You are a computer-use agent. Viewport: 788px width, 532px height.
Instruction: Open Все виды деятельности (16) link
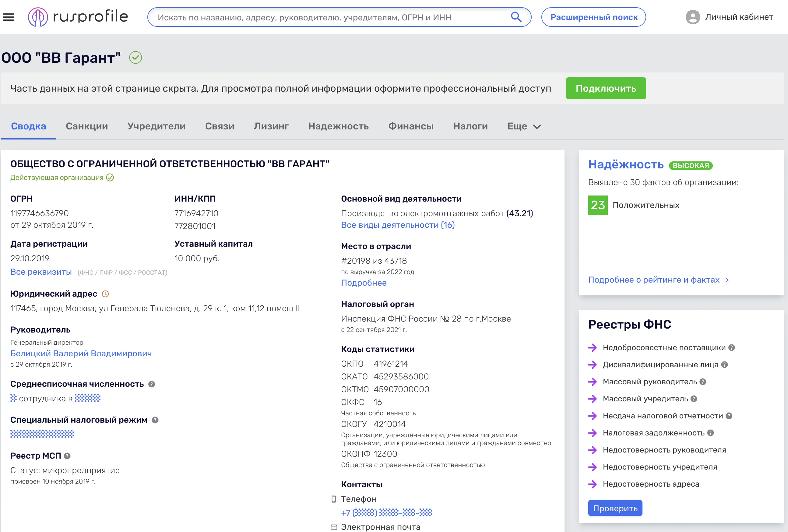click(398, 225)
